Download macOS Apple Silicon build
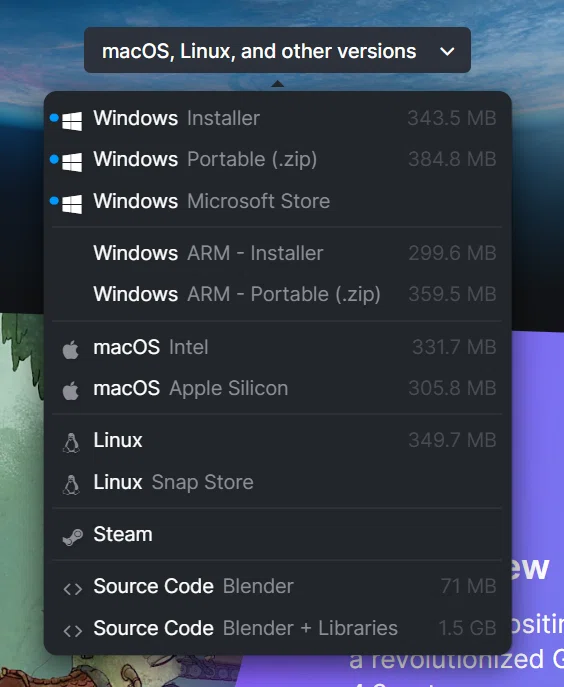This screenshot has width=564, height=687. click(x=277, y=388)
